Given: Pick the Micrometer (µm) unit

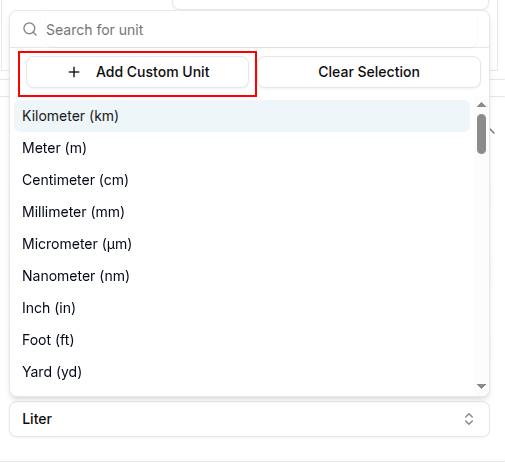Looking at the screenshot, I should pos(242,244).
